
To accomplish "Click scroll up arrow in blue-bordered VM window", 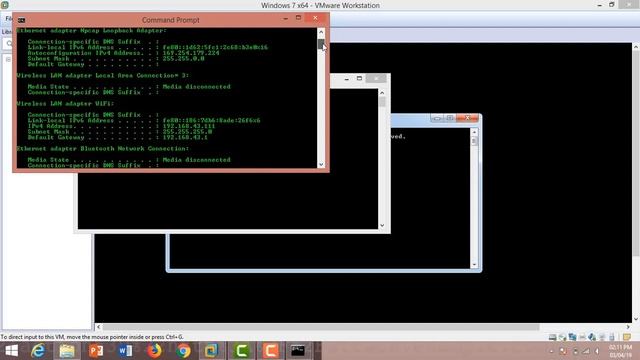I will point(474,132).
